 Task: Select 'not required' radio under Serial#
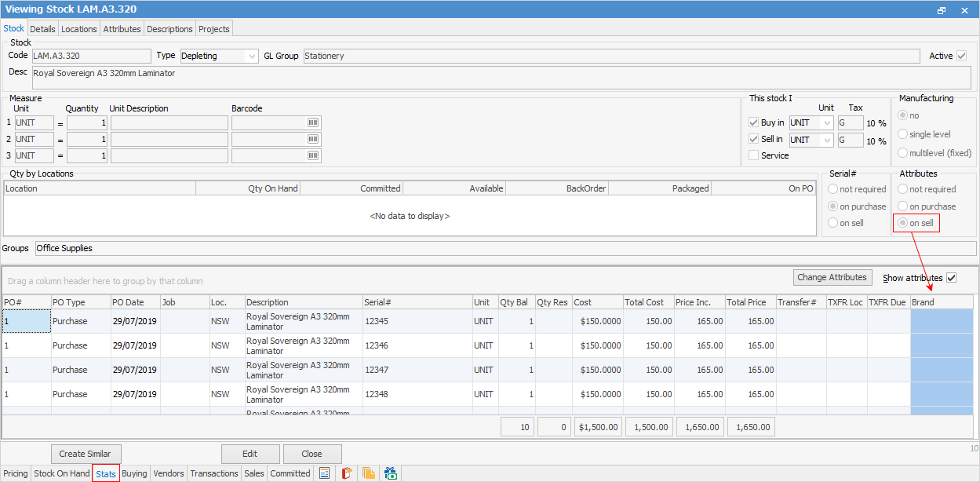833,188
